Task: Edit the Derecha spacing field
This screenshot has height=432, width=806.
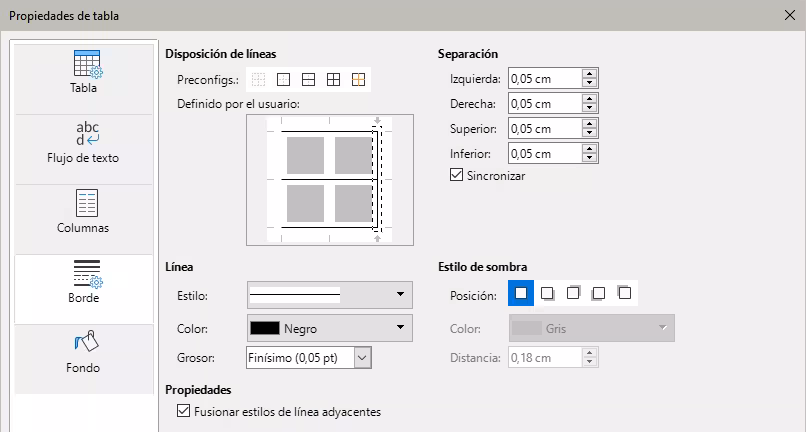Action: tap(545, 103)
